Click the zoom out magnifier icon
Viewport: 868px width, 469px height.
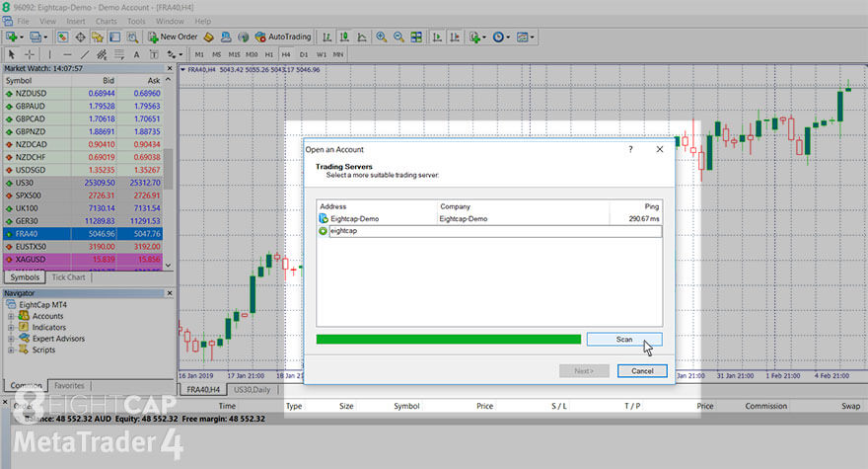[x=398, y=37]
